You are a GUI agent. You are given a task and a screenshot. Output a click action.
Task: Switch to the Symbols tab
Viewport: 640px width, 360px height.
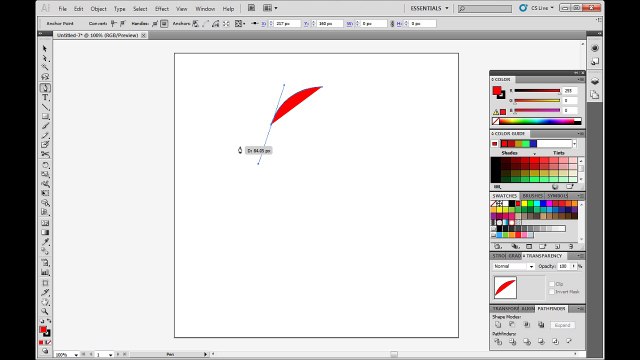pos(558,196)
